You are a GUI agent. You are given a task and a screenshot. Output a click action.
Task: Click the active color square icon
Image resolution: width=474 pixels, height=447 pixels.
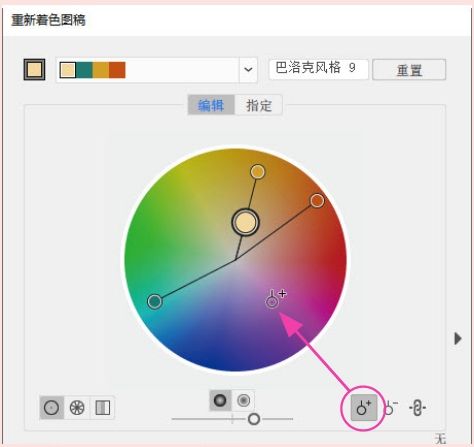pos(34,70)
